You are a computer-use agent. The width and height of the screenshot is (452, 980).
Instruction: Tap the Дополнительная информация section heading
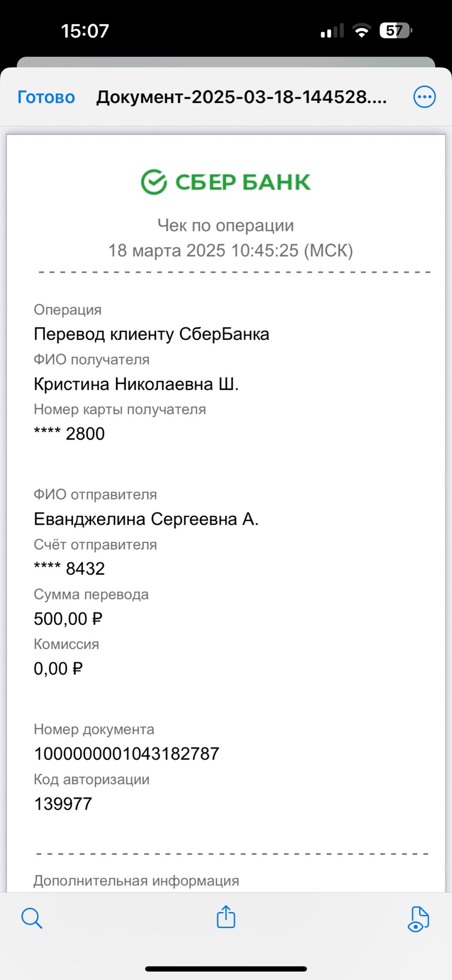136,881
